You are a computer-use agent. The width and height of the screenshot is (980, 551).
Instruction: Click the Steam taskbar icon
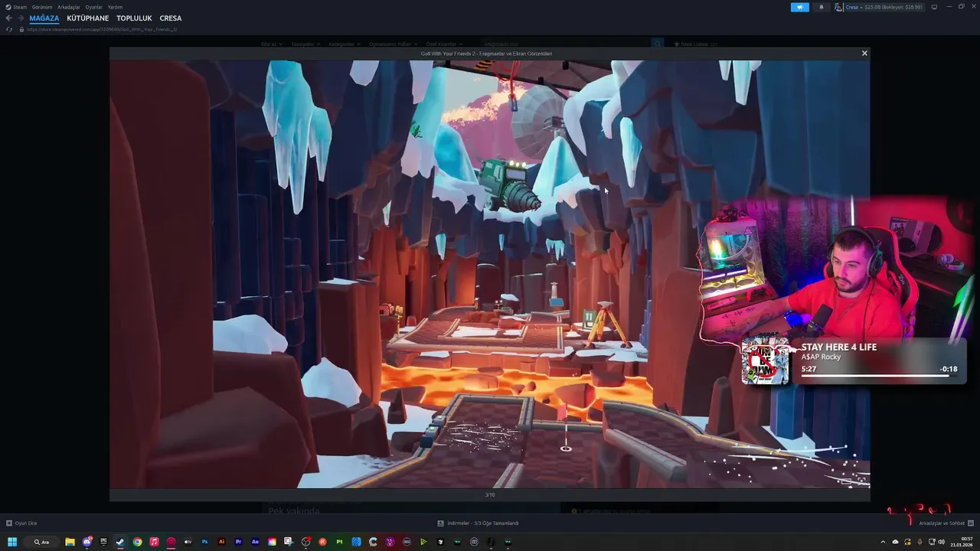tap(119, 542)
